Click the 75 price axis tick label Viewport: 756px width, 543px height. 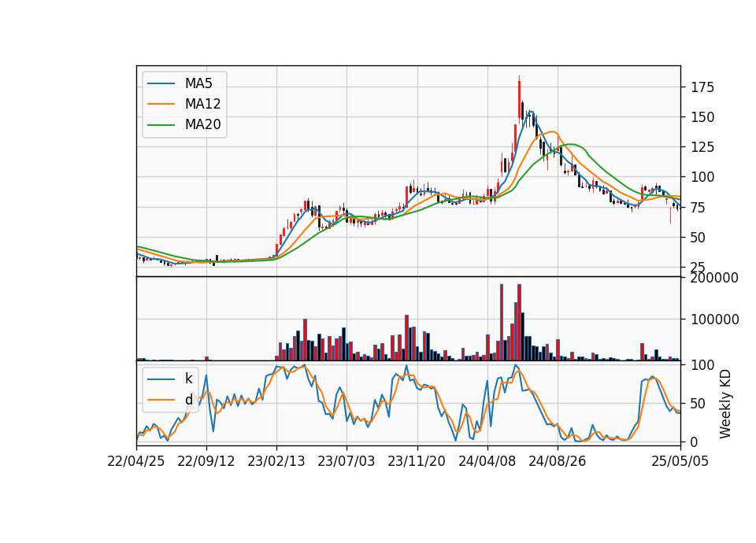point(699,208)
